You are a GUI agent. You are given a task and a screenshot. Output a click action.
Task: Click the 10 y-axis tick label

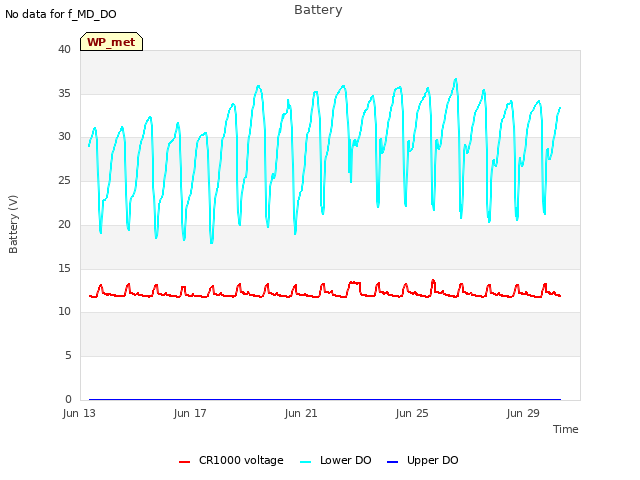tap(64, 311)
